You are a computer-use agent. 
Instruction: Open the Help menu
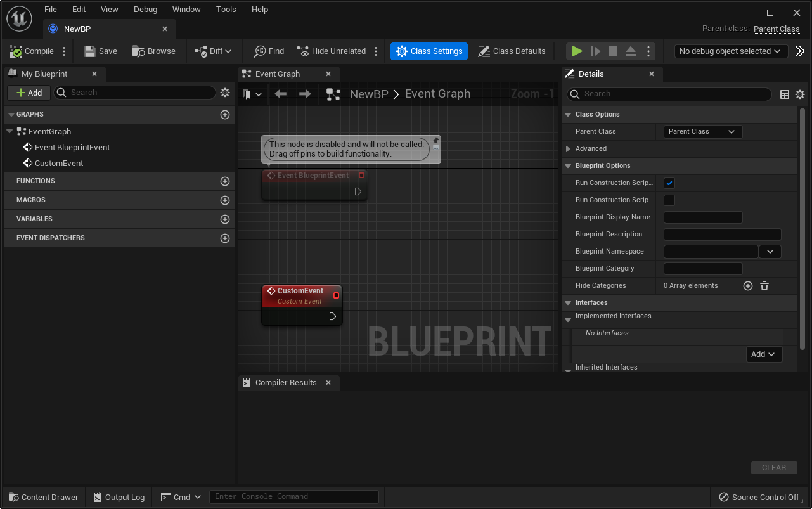pyautogui.click(x=260, y=10)
